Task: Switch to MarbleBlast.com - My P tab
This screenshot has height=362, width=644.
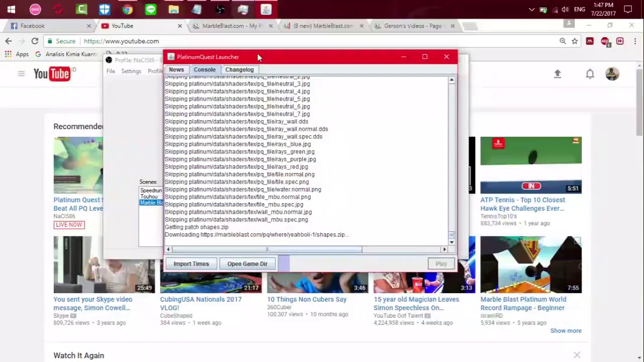Action: 232,26
